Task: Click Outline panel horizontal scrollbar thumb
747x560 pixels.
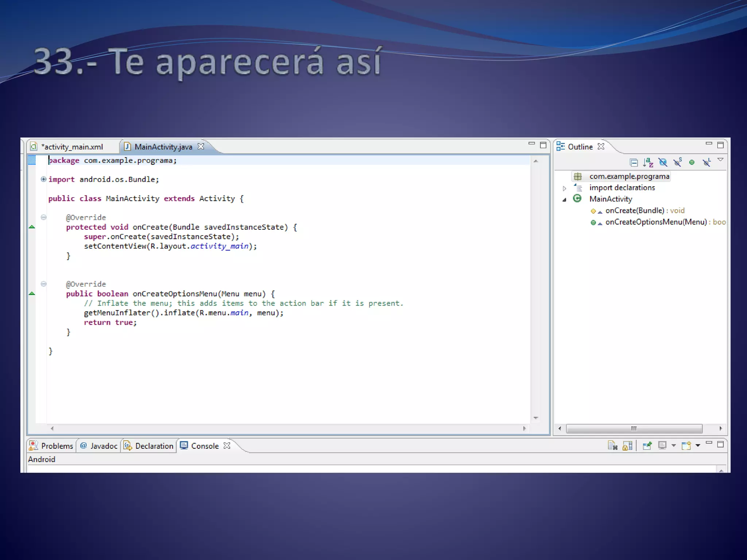Action: (x=634, y=428)
